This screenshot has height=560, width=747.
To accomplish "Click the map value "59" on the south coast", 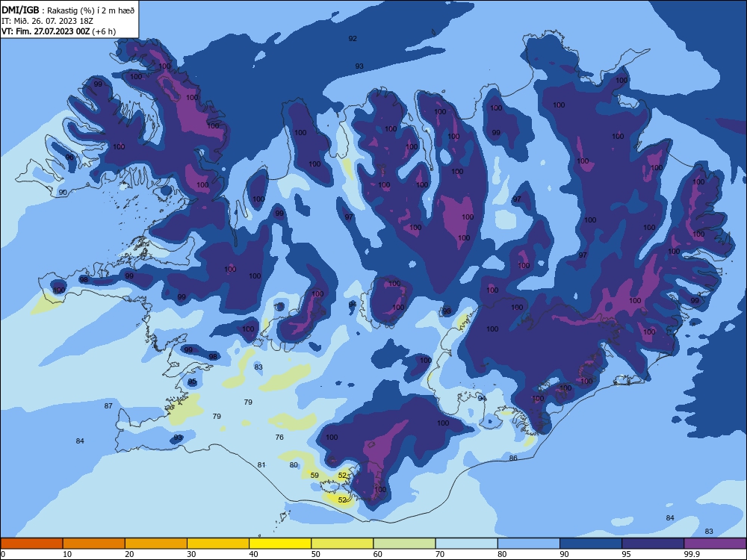I will click(x=314, y=475).
